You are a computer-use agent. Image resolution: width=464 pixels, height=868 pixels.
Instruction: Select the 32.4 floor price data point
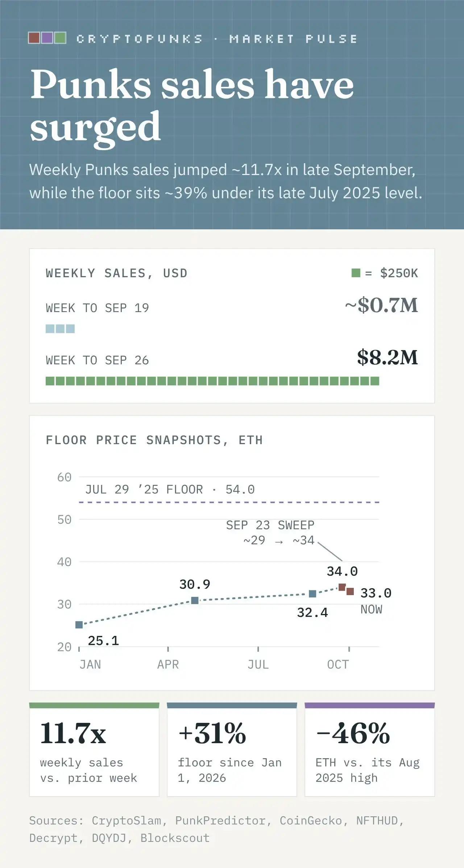312,594
